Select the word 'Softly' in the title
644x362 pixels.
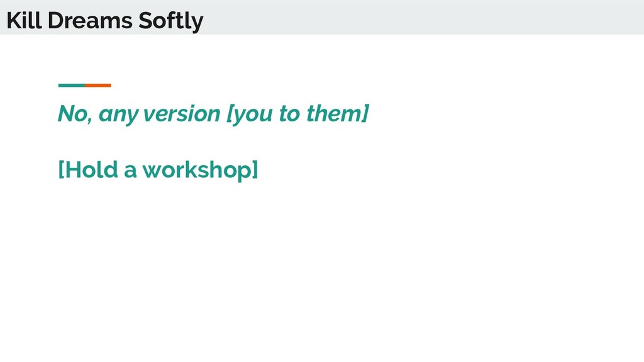pyautogui.click(x=171, y=21)
